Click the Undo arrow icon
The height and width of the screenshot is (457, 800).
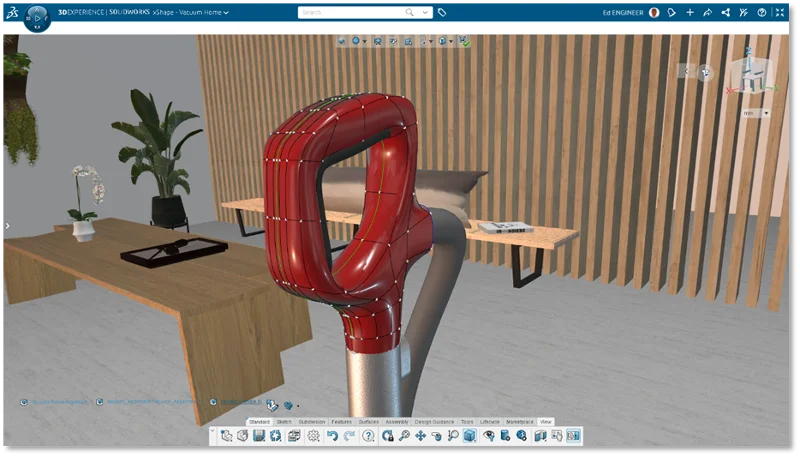332,436
